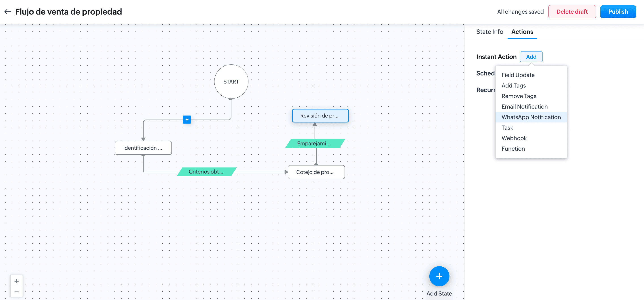Select the START circle node
This screenshot has width=644, height=300.
pyautogui.click(x=231, y=81)
